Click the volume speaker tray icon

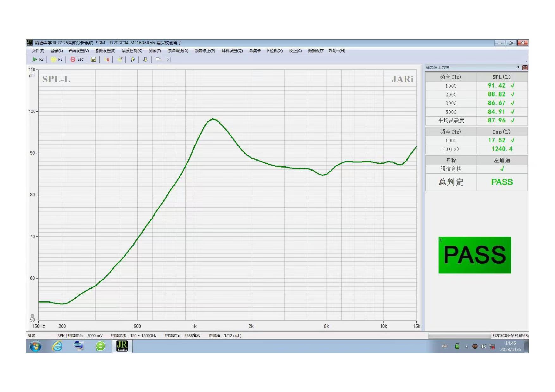[483, 346]
